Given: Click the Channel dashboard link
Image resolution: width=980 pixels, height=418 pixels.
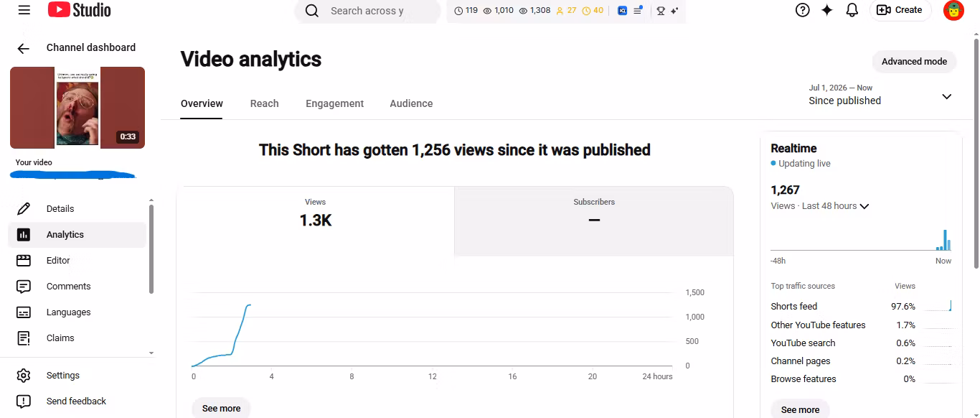Looking at the screenshot, I should click(x=91, y=47).
